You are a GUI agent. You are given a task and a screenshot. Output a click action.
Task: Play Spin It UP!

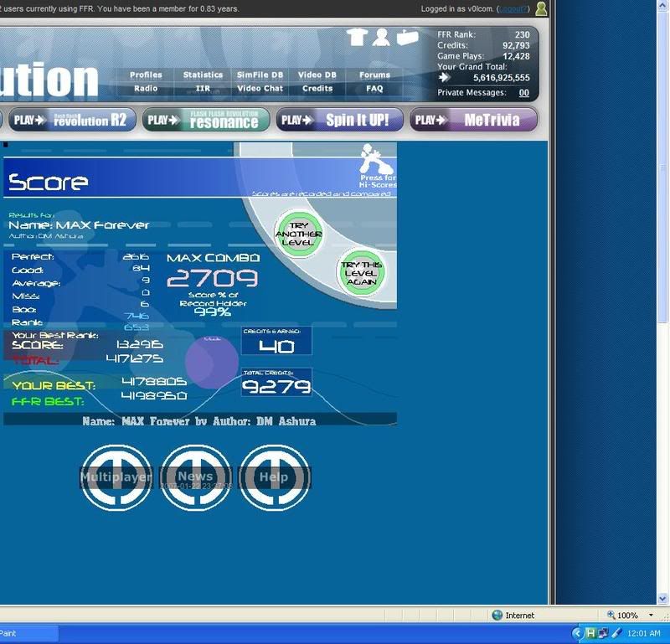click(x=340, y=120)
